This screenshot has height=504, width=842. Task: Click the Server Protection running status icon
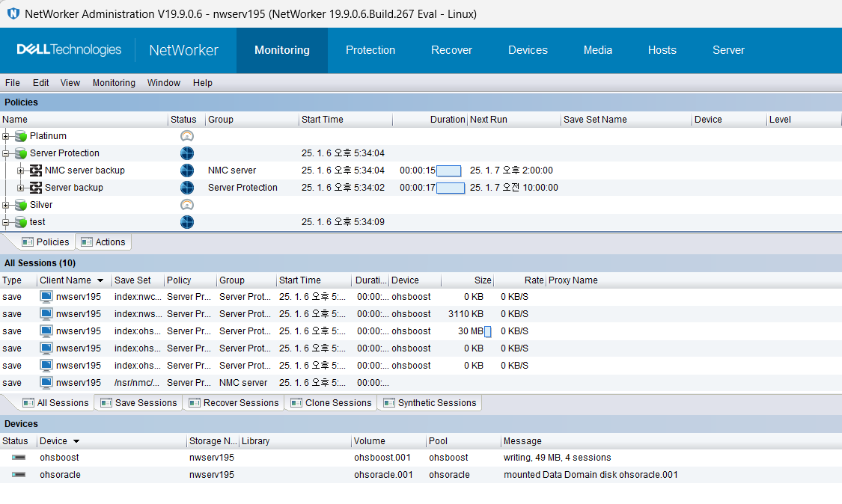[187, 153]
